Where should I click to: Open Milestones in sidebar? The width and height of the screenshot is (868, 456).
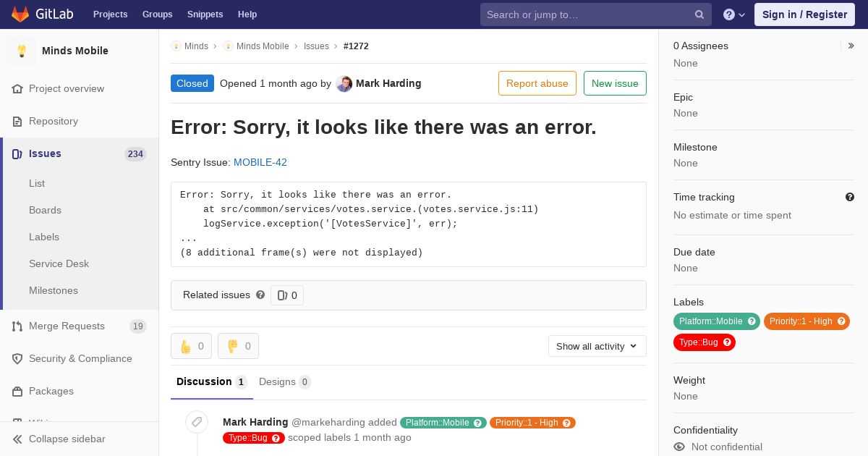pos(54,290)
